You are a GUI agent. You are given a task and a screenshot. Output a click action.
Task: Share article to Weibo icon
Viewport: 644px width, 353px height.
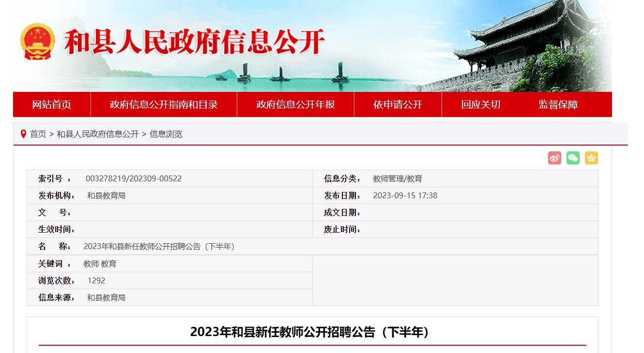pyautogui.click(x=554, y=158)
